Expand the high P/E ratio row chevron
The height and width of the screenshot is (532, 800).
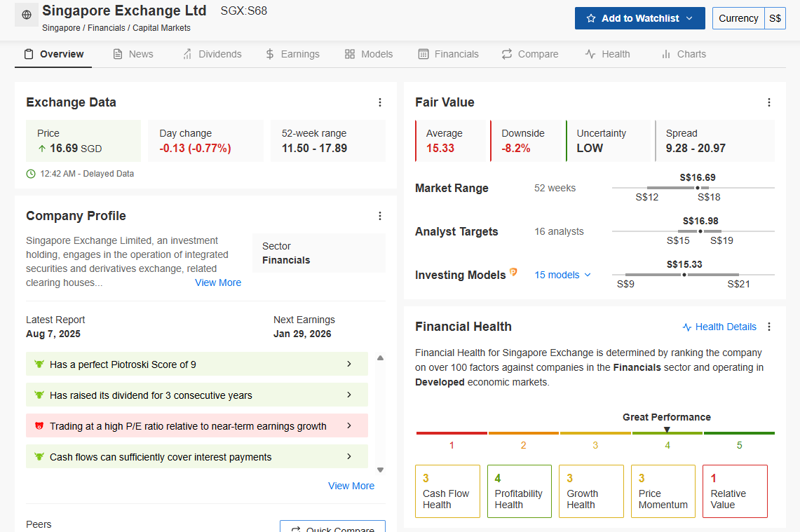coord(349,425)
